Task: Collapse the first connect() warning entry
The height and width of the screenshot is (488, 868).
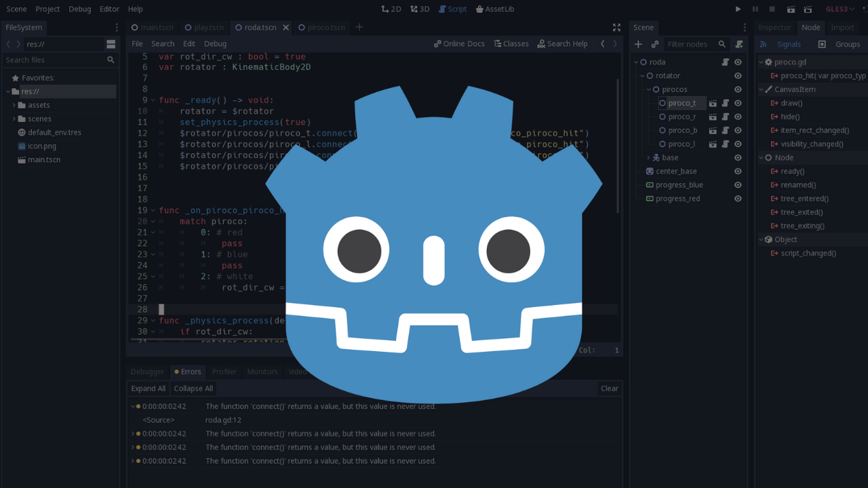Action: [x=133, y=407]
